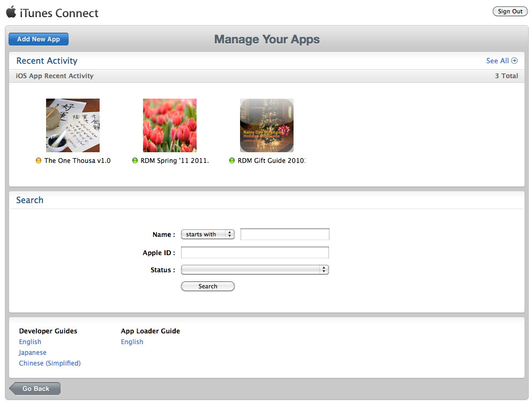Click the green status dot for RDM Gift Guide
The image size is (532, 402).
pyautogui.click(x=232, y=161)
